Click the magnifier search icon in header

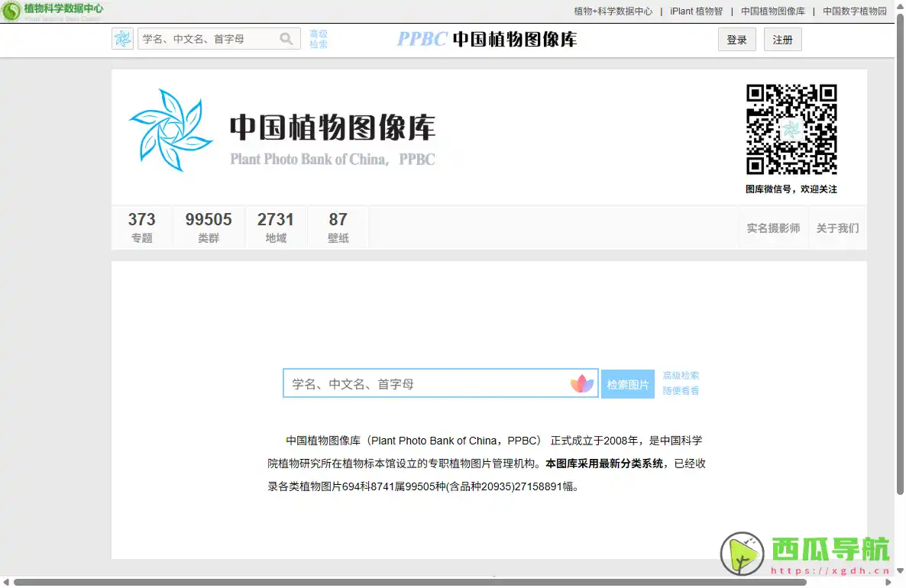286,39
